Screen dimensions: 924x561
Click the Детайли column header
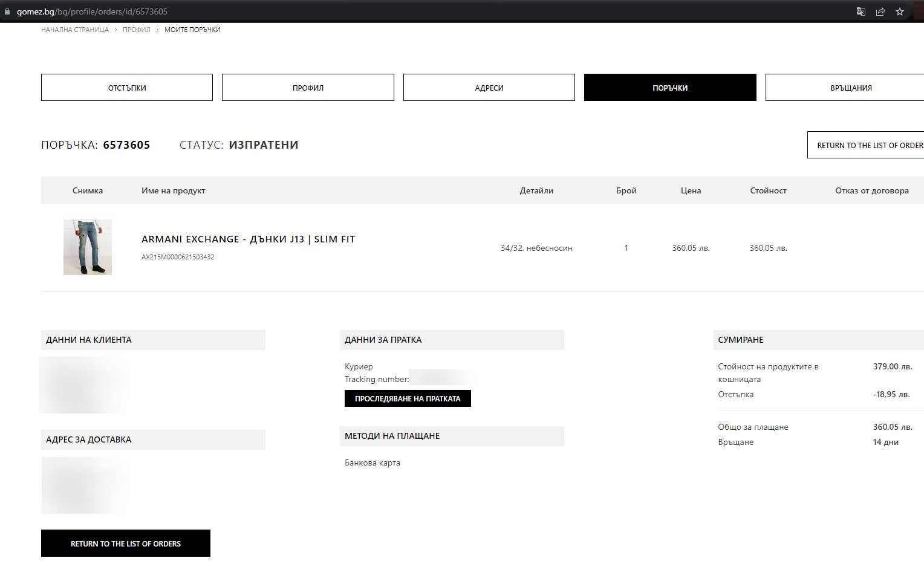tap(536, 190)
